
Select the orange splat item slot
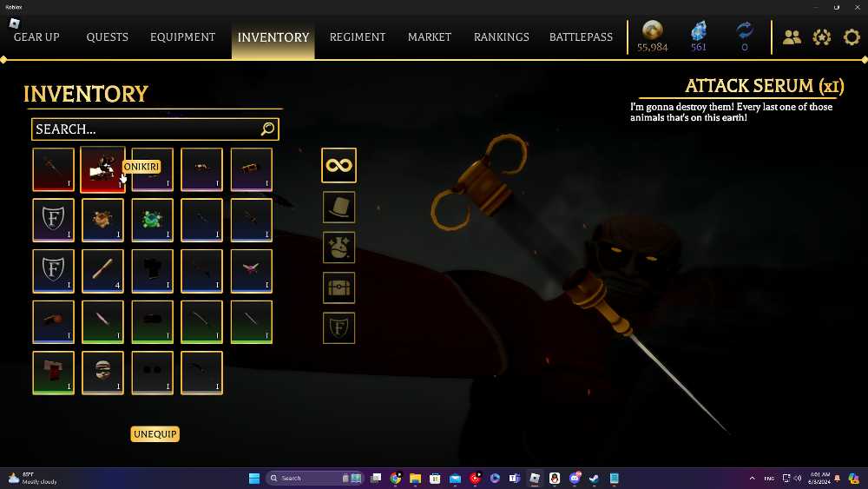102,221
